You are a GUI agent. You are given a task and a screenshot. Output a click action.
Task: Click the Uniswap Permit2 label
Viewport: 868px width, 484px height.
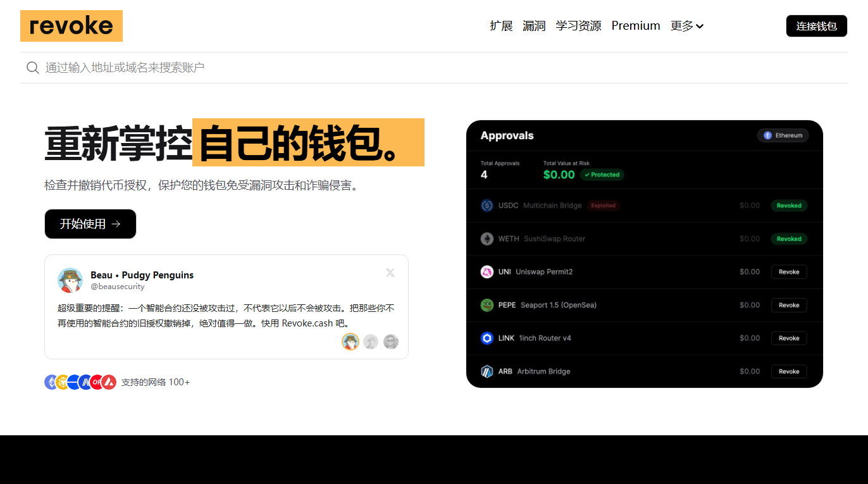click(x=544, y=272)
